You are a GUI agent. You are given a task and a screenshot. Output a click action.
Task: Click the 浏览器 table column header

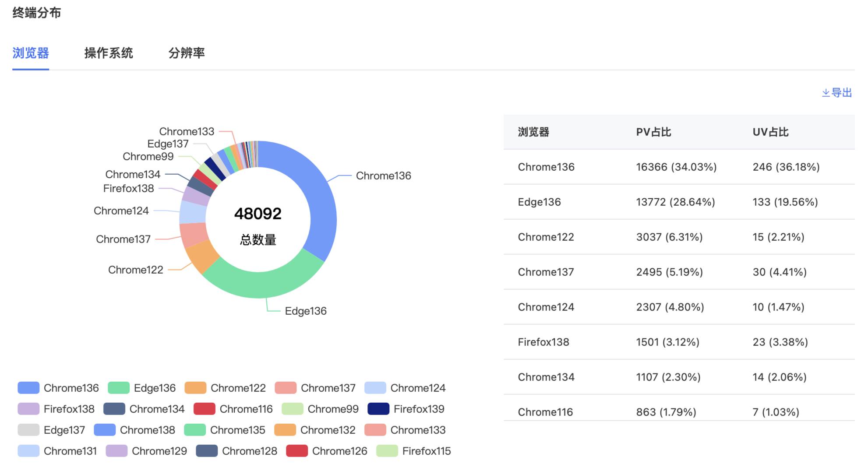tap(533, 132)
